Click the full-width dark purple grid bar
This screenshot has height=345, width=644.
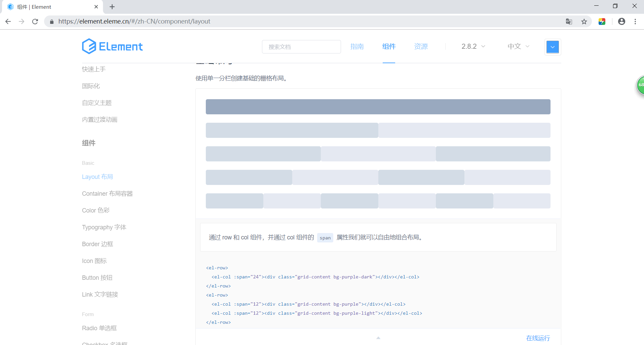(x=378, y=107)
